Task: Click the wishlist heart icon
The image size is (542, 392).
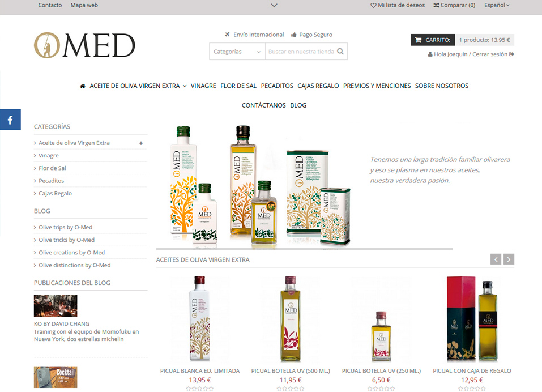Action: tap(373, 5)
